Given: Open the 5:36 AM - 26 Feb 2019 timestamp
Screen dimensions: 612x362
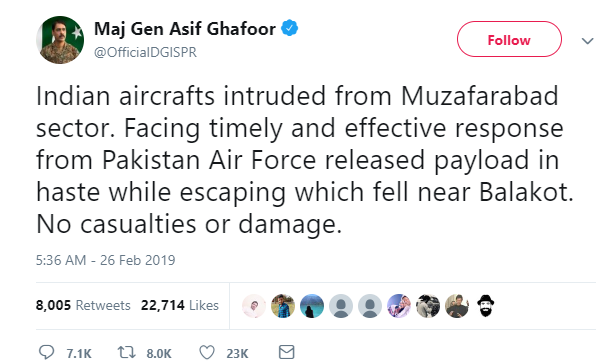Looking at the screenshot, I should pos(105,260).
